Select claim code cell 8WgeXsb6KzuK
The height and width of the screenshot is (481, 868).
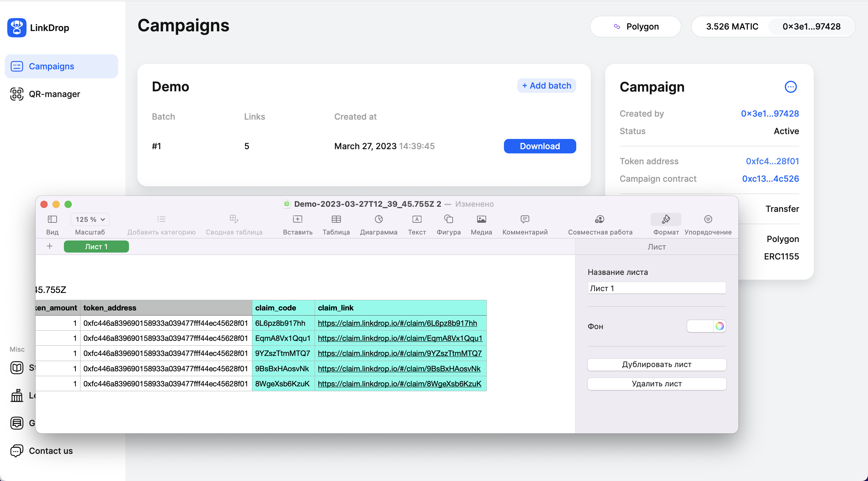point(283,384)
